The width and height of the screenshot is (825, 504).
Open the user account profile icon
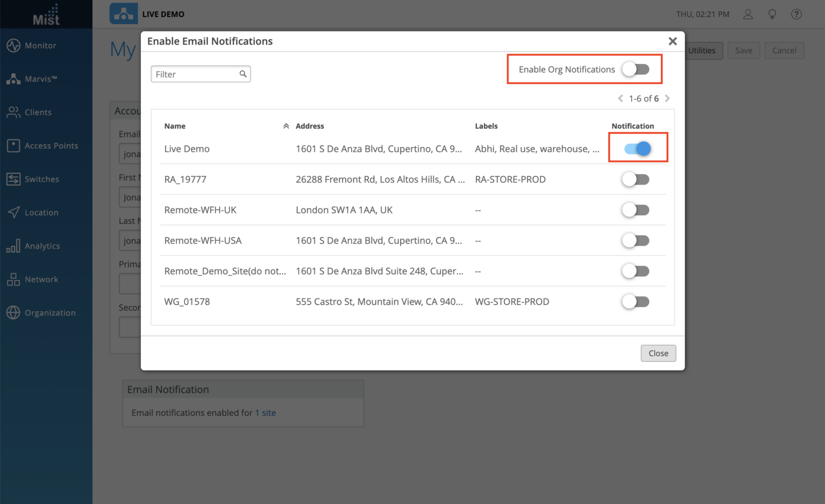748,14
